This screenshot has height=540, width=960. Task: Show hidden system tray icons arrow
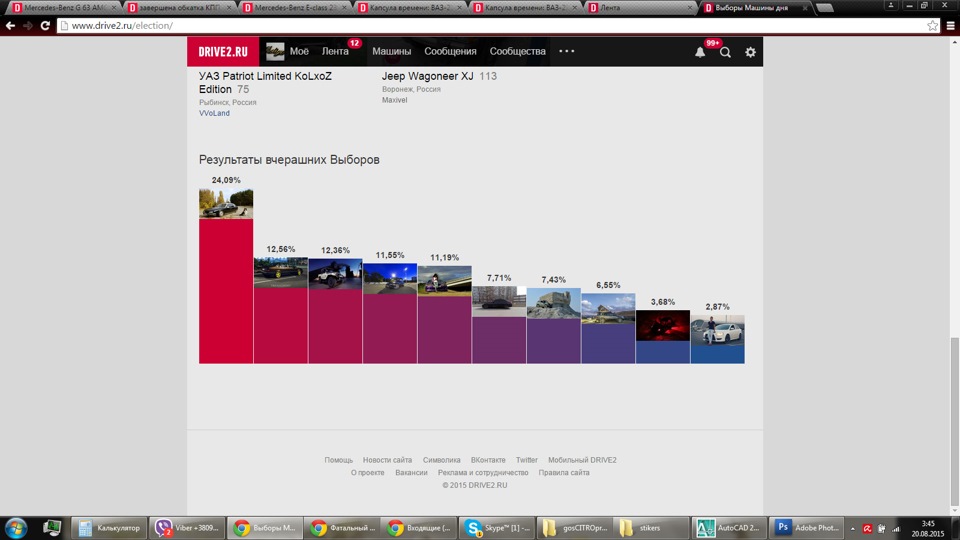(x=852, y=529)
